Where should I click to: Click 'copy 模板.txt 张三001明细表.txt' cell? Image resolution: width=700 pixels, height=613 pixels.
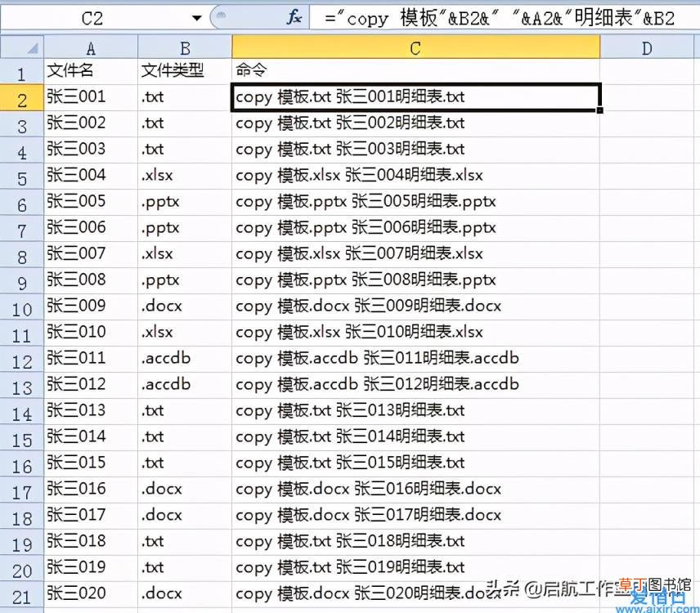point(415,98)
